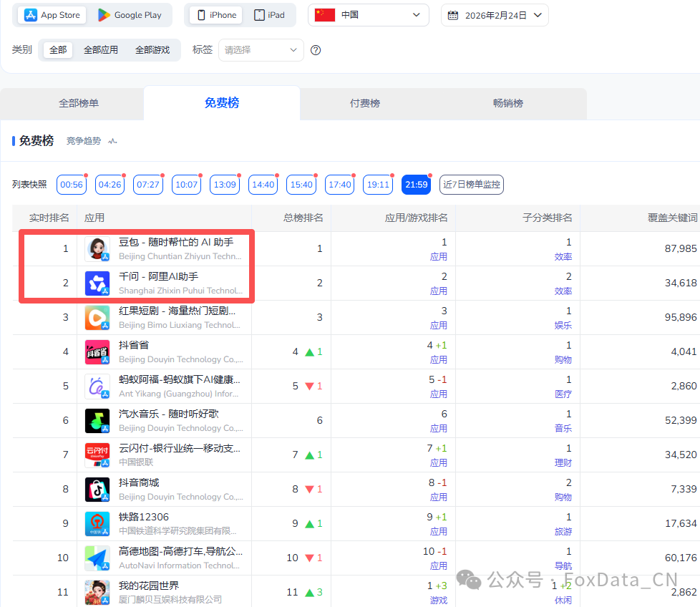Click 医疗 subcategory link

click(x=563, y=394)
